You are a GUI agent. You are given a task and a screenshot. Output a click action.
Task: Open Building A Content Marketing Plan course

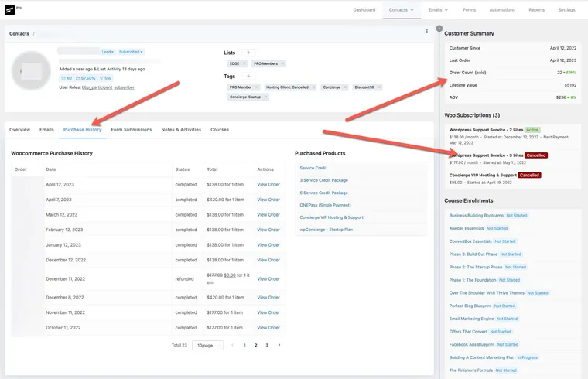click(482, 357)
